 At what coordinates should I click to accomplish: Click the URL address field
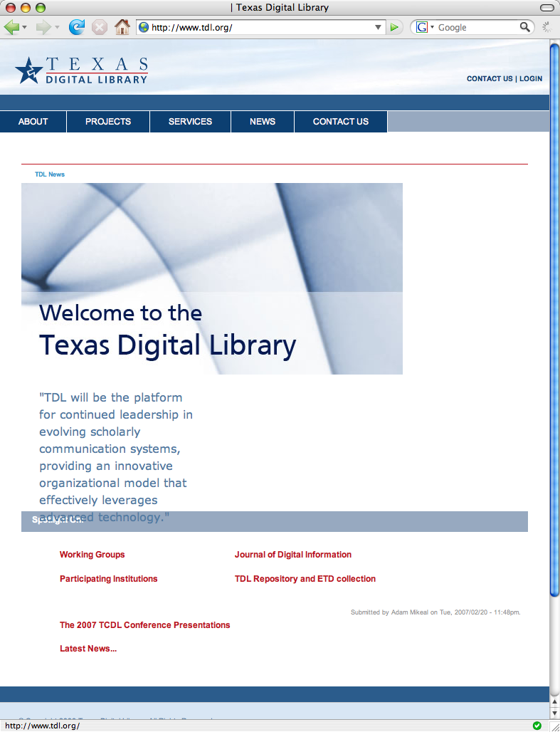coord(261,27)
